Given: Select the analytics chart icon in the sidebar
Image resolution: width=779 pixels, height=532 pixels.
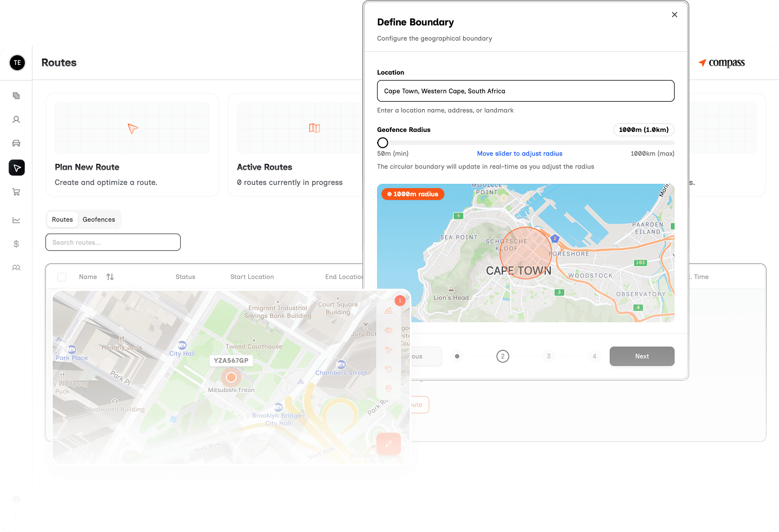Looking at the screenshot, I should (x=16, y=220).
